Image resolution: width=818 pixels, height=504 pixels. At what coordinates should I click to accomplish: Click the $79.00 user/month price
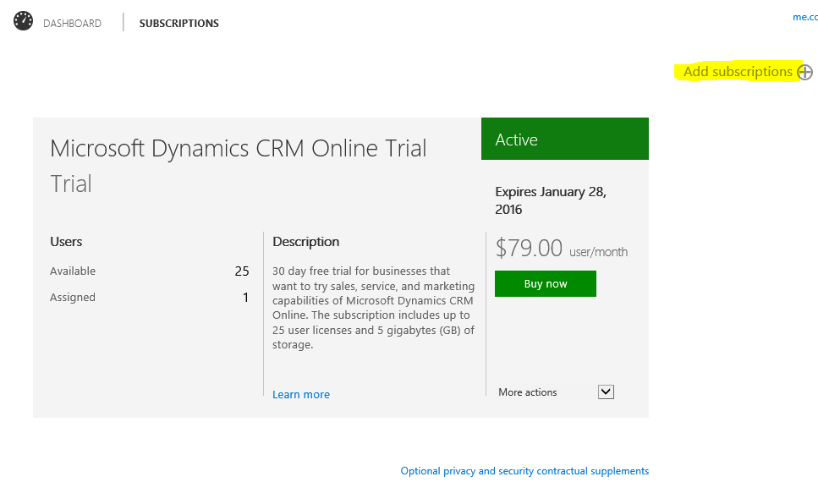click(561, 249)
